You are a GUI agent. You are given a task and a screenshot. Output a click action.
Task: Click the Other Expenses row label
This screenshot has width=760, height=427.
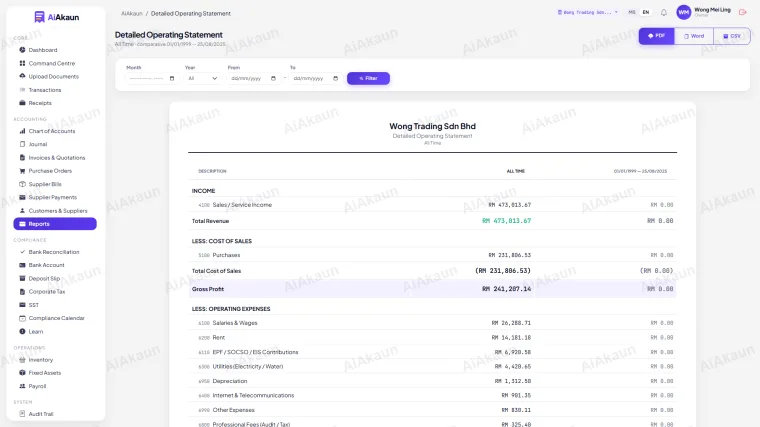click(234, 410)
